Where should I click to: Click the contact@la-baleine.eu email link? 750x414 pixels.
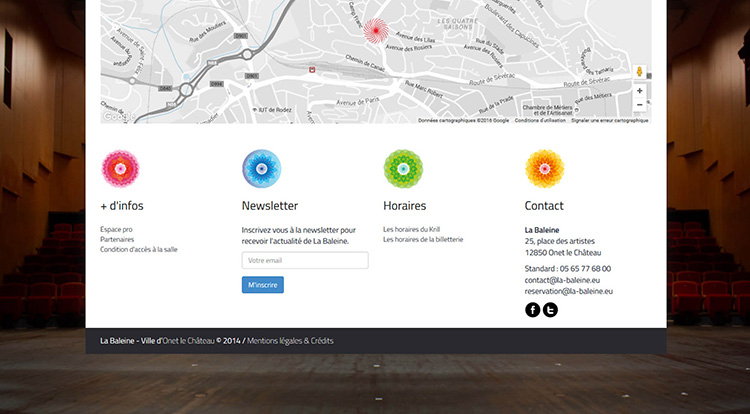pyautogui.click(x=562, y=280)
